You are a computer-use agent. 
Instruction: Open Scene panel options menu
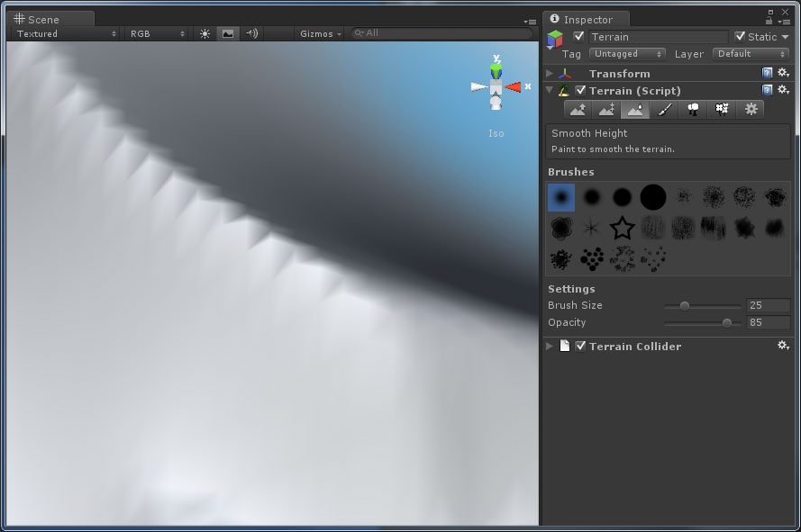[530, 22]
